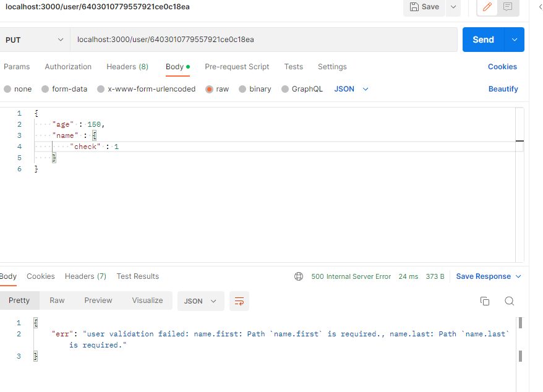543x392 pixels.
Task: Click the 24 ms response time
Action: pyautogui.click(x=408, y=276)
